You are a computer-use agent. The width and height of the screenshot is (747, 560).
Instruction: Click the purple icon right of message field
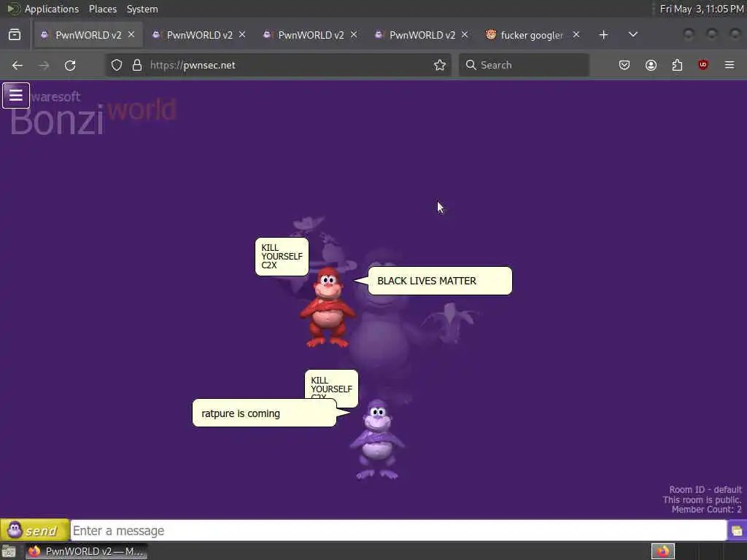click(x=737, y=531)
